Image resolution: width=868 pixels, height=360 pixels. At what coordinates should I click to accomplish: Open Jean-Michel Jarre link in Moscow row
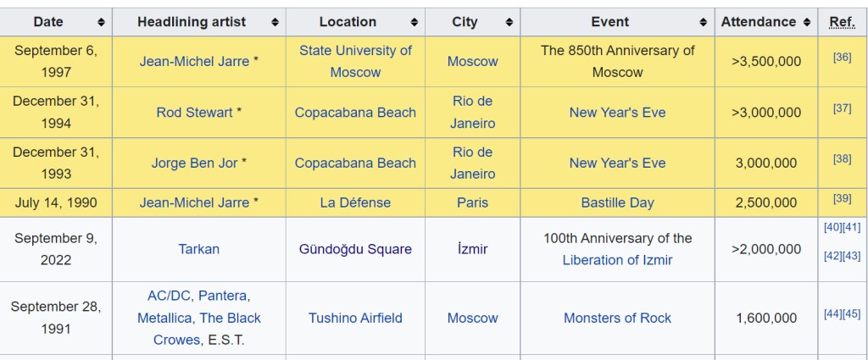click(194, 61)
